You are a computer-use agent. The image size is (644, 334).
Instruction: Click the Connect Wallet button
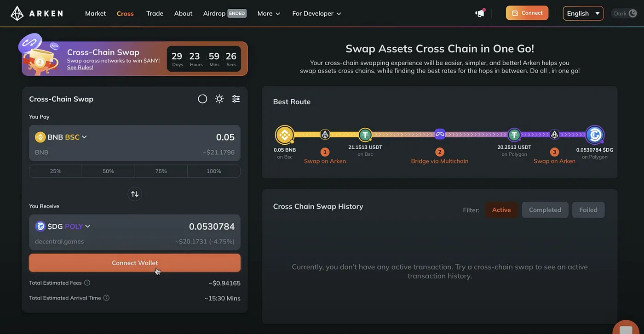(x=135, y=263)
